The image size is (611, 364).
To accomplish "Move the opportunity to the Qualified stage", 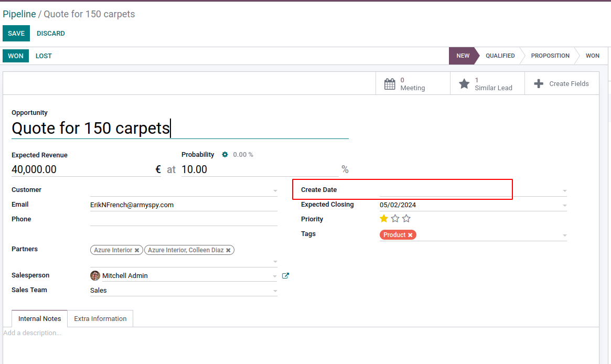I will (500, 56).
